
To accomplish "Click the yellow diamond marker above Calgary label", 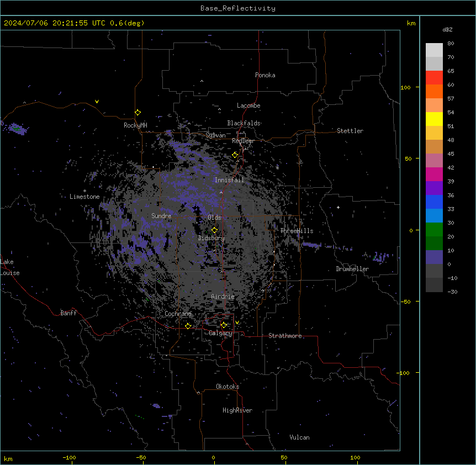I will pyautogui.click(x=224, y=325).
